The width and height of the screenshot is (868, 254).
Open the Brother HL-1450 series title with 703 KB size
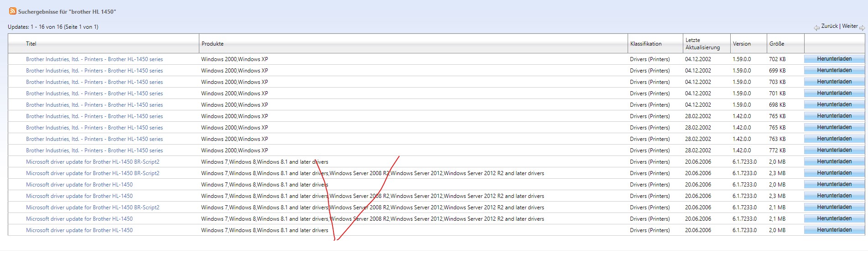[94, 82]
